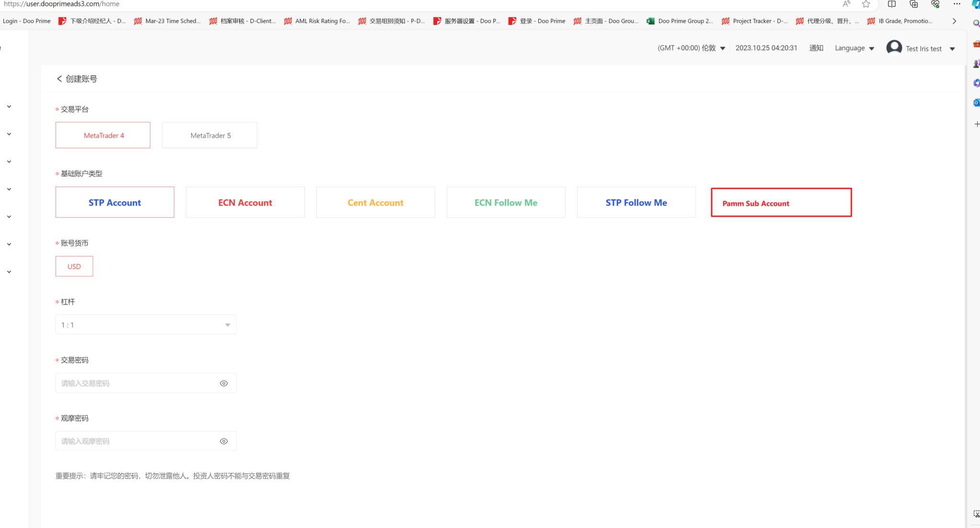Open the Login - Doo Prime bookmark
Screen dimensions: 980x528
point(26,21)
